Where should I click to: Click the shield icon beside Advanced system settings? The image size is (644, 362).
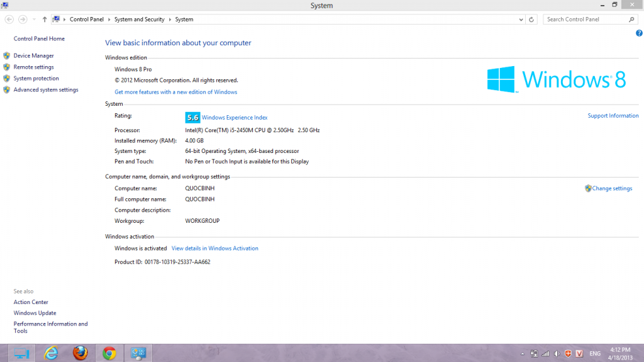click(6, 89)
